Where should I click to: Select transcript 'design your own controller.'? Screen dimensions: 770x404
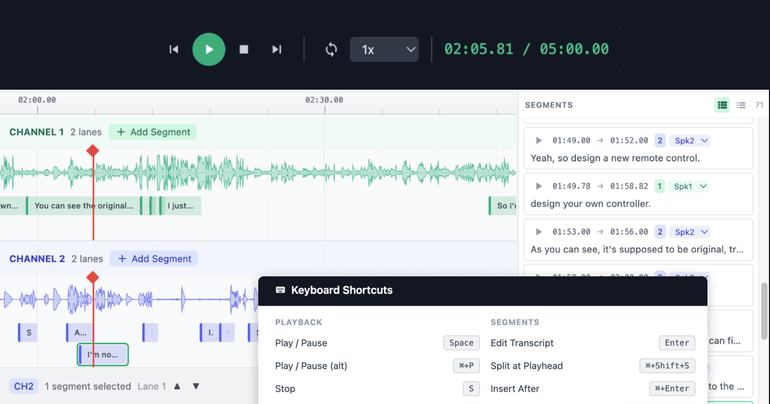[590, 204]
